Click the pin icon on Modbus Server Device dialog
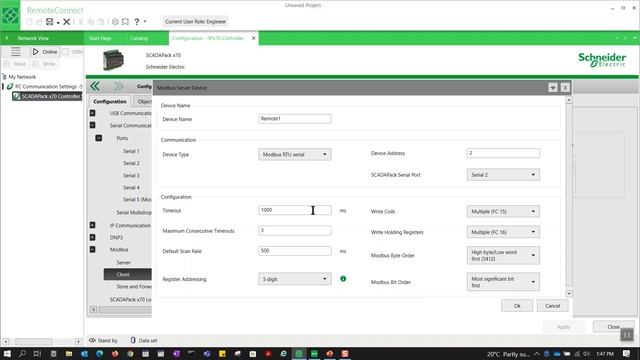Image resolution: width=640 pixels, height=360 pixels. [553, 87]
